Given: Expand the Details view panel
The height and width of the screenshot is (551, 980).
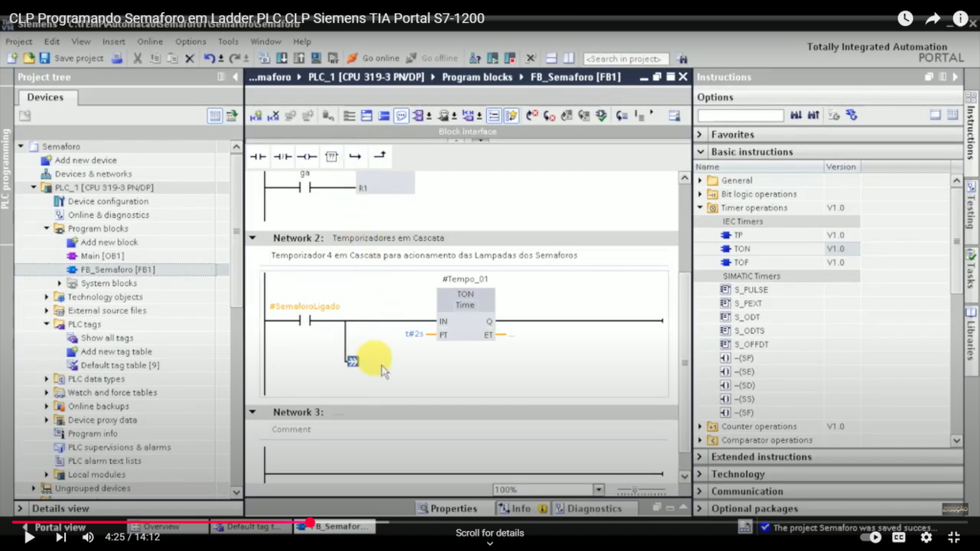Looking at the screenshot, I should pos(20,509).
